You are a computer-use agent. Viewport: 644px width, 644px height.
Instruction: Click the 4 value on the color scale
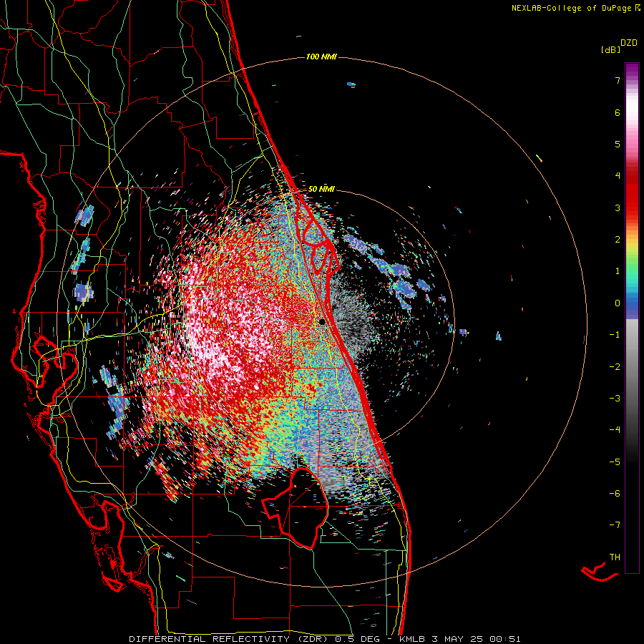tap(618, 176)
